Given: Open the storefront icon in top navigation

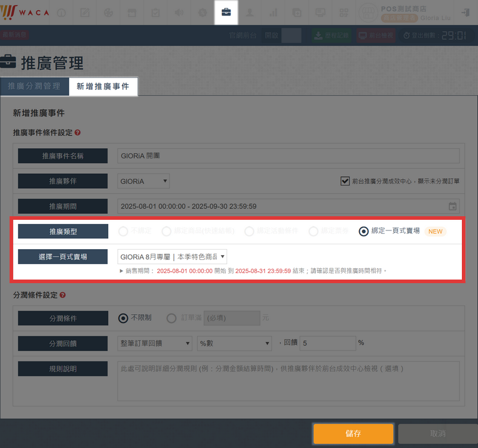Looking at the screenshot, I should coord(131,13).
